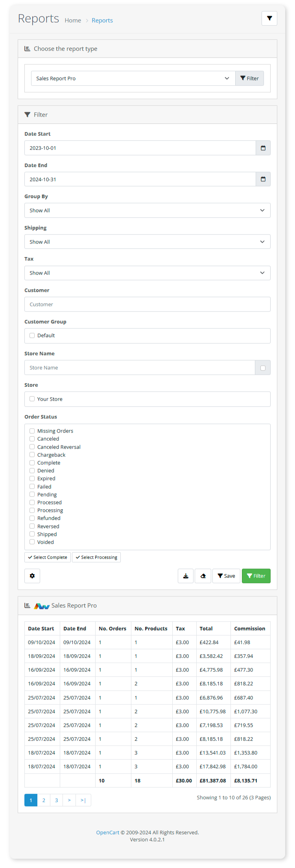This screenshot has height=868, width=295.
Task: Check the Your Store checkbox
Action: [32, 399]
